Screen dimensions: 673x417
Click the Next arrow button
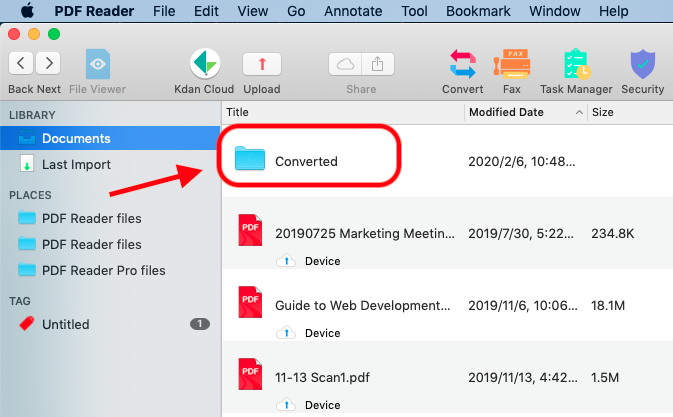point(48,63)
